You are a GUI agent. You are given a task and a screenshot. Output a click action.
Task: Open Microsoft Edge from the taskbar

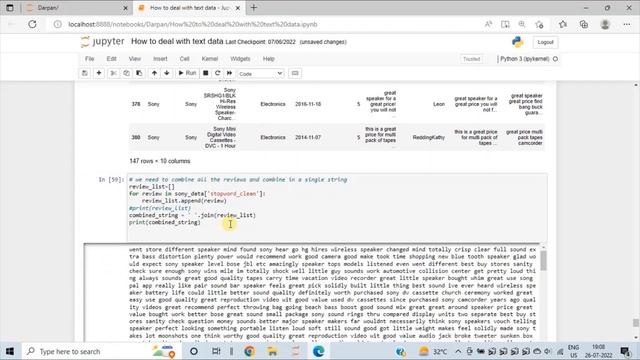click(x=318, y=351)
